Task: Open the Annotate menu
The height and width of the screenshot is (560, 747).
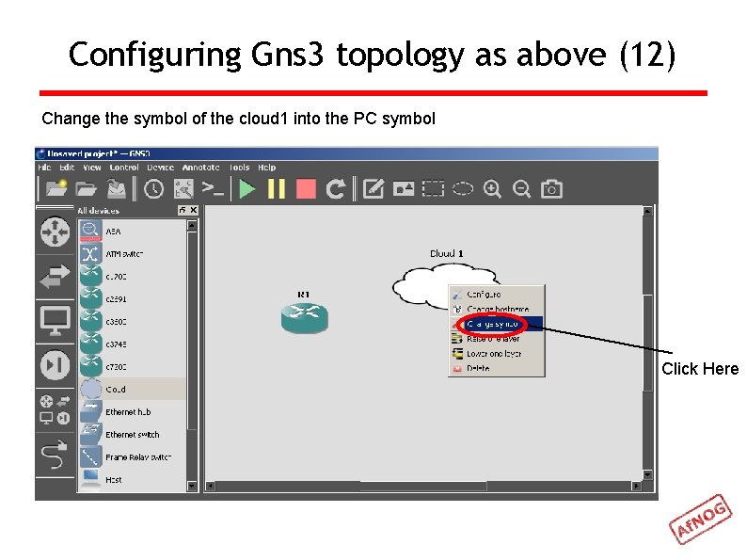Action: [x=200, y=168]
